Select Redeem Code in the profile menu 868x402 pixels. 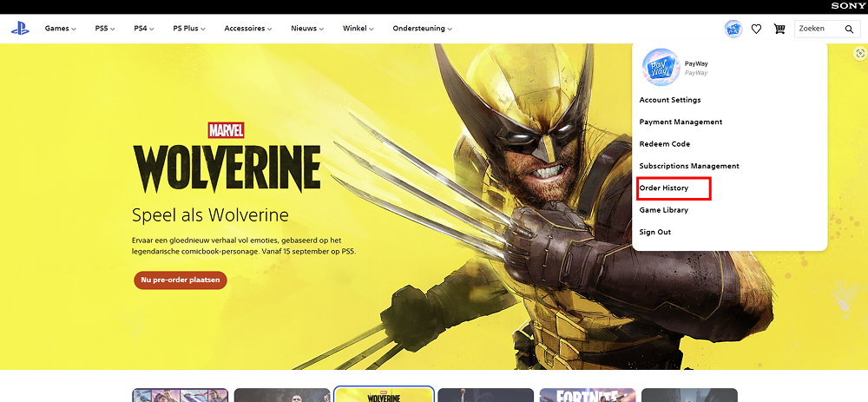tap(664, 144)
